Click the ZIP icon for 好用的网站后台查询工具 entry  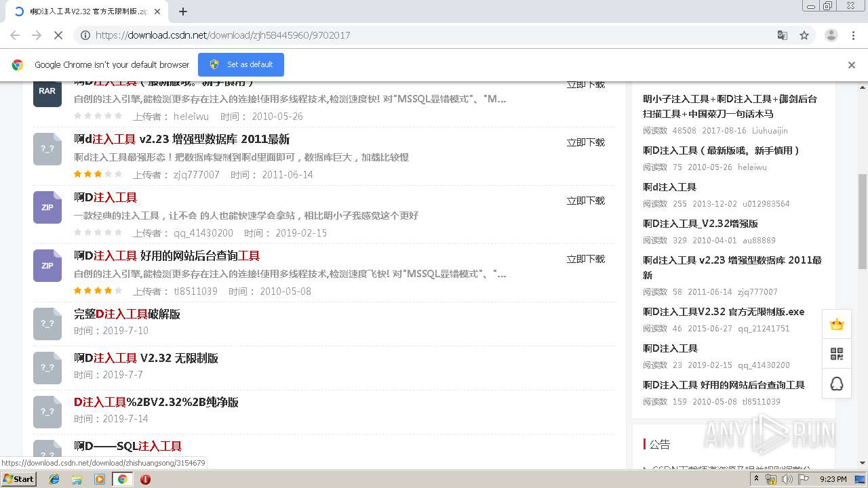pyautogui.click(x=47, y=266)
